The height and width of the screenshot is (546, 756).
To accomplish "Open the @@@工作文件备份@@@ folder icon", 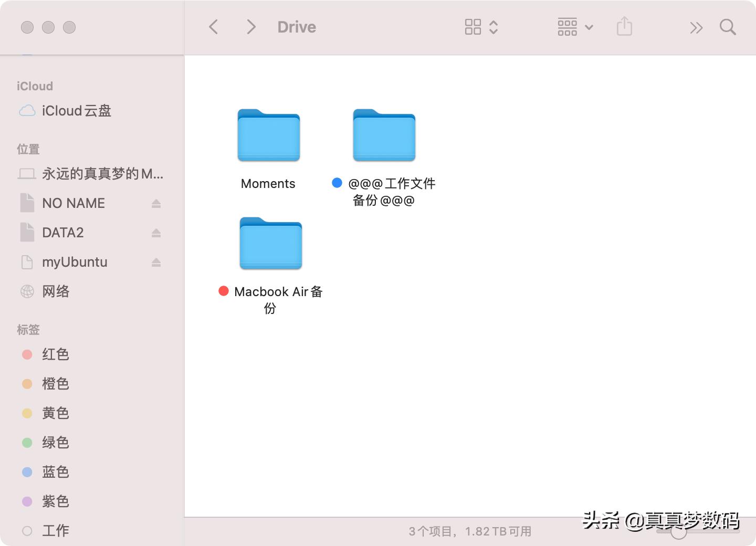I will coord(384,135).
